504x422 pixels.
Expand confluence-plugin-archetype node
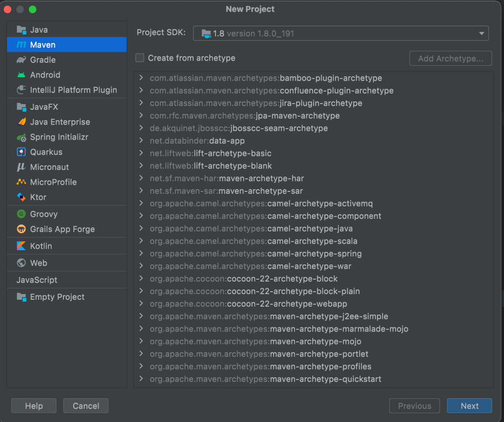click(141, 91)
